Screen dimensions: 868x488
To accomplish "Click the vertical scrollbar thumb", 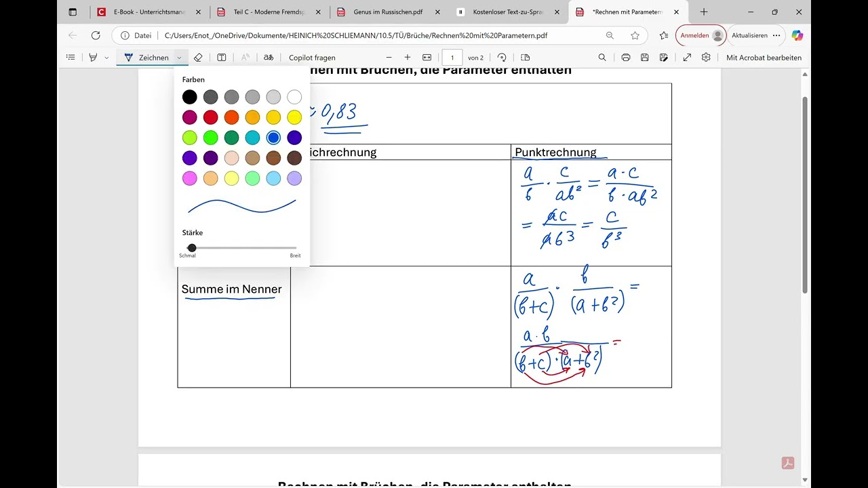I will tap(806, 197).
